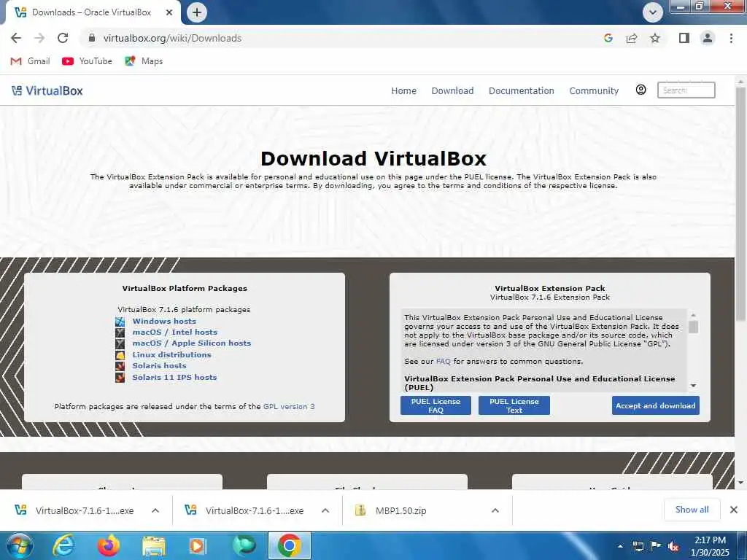Click the Windows icon beside Windows hosts
Viewport: 747px width, 560px height.
tap(120, 322)
